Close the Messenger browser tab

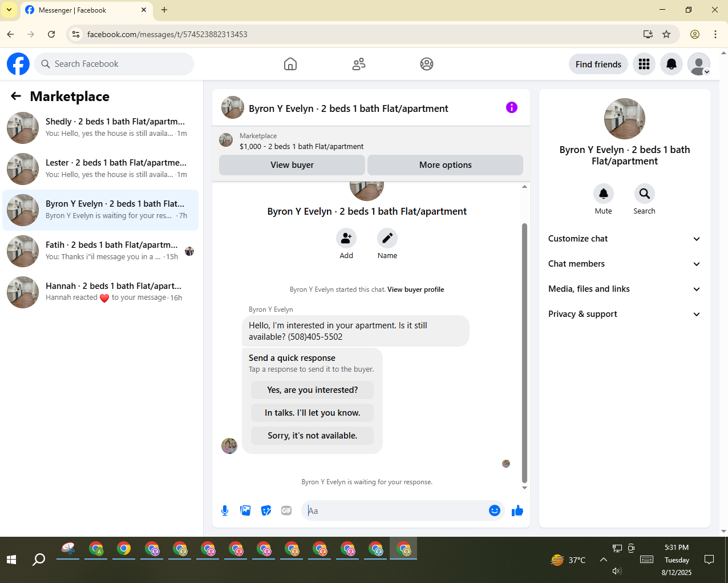point(144,10)
